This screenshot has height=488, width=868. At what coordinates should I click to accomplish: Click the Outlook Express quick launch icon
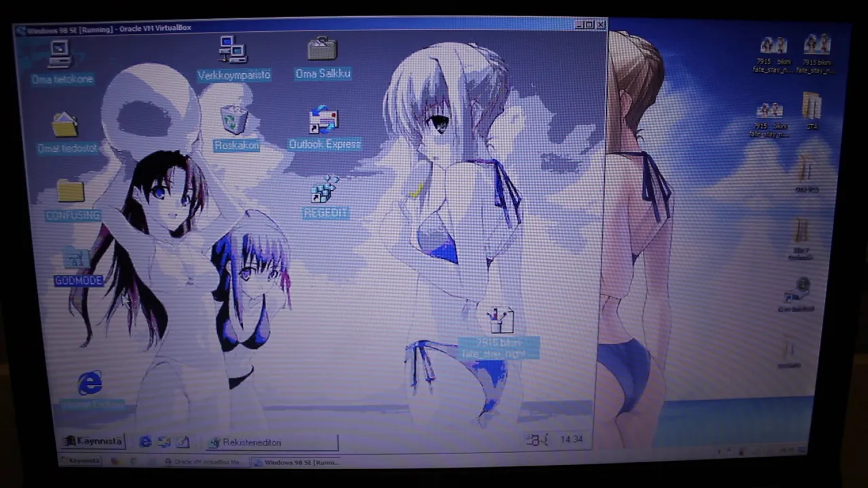[x=164, y=442]
